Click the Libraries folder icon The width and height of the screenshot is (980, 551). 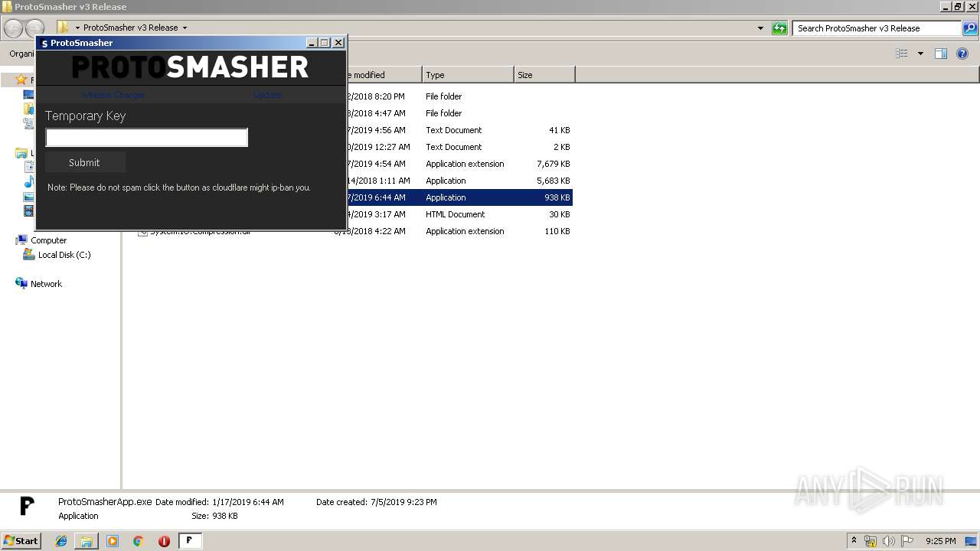pos(21,154)
